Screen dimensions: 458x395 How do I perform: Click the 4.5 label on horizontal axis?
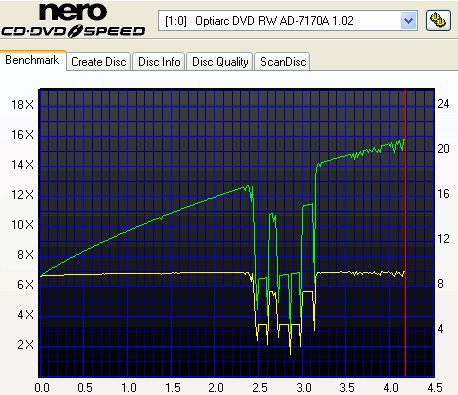435,388
